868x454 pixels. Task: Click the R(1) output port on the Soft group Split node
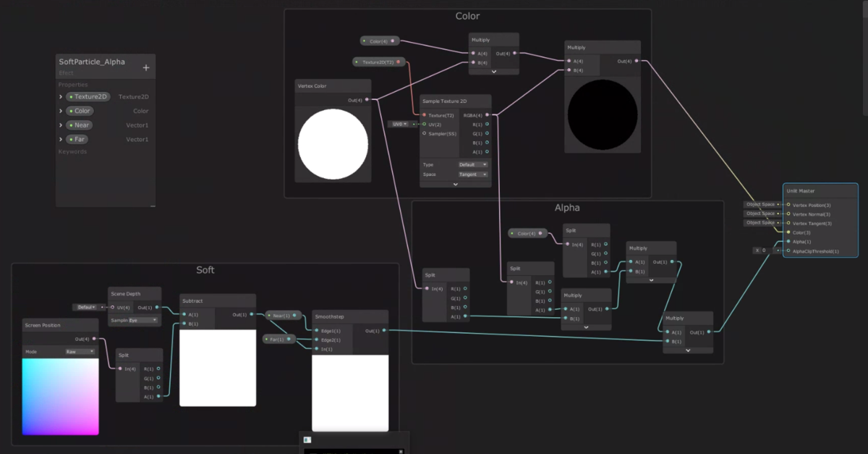(x=158, y=369)
